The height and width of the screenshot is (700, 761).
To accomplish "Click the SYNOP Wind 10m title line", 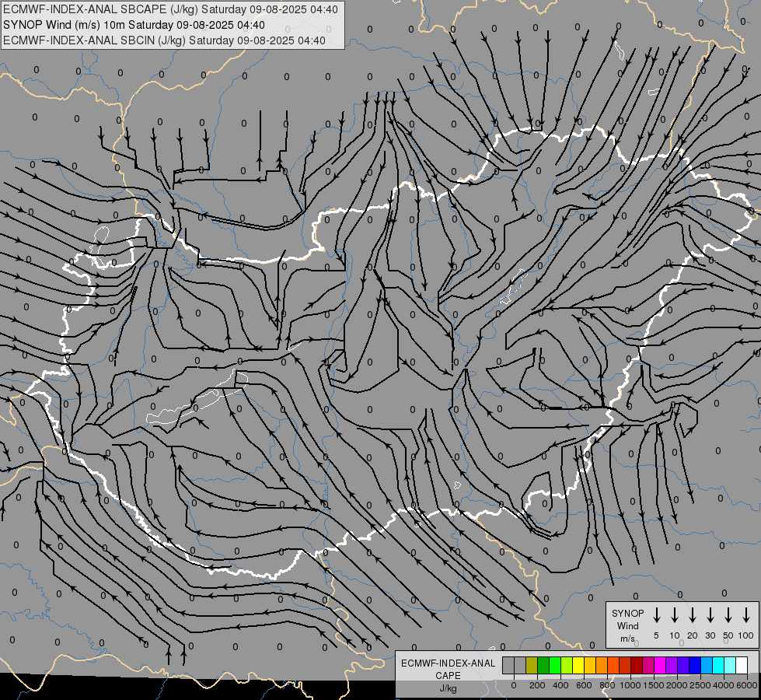I will 134,25.
